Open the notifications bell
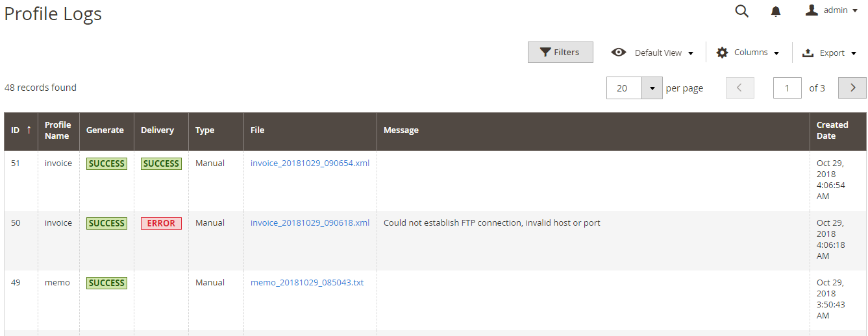This screenshot has width=868, height=336. coord(776,12)
